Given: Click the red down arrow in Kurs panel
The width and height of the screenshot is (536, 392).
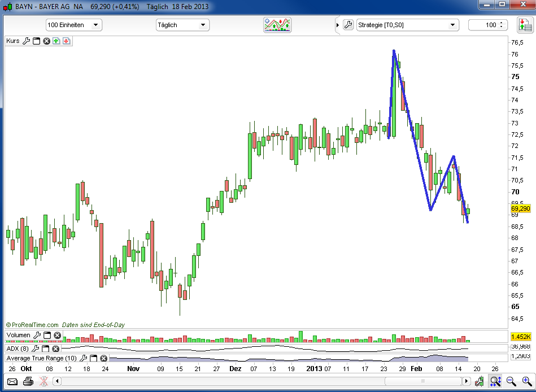Looking at the screenshot, I should tap(66, 41).
